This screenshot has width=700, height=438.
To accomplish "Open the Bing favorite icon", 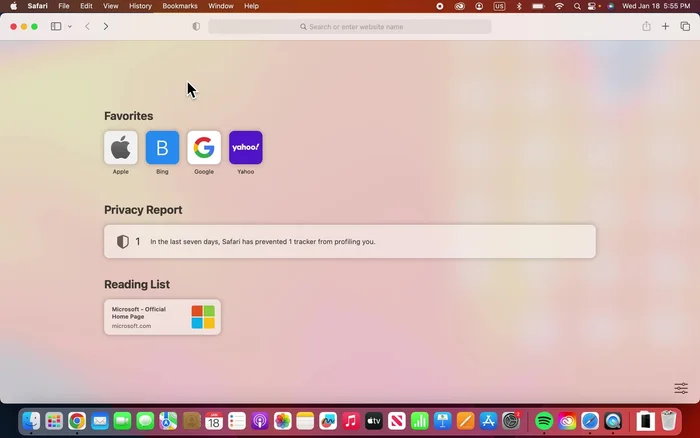I will click(162, 148).
